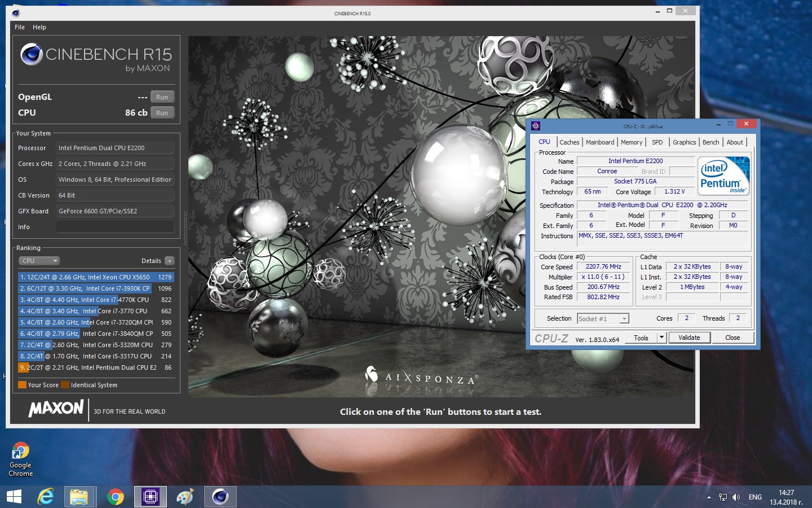This screenshot has width=812, height=508.
Task: Switch to Caches tab in CPU-Z
Action: [570, 142]
